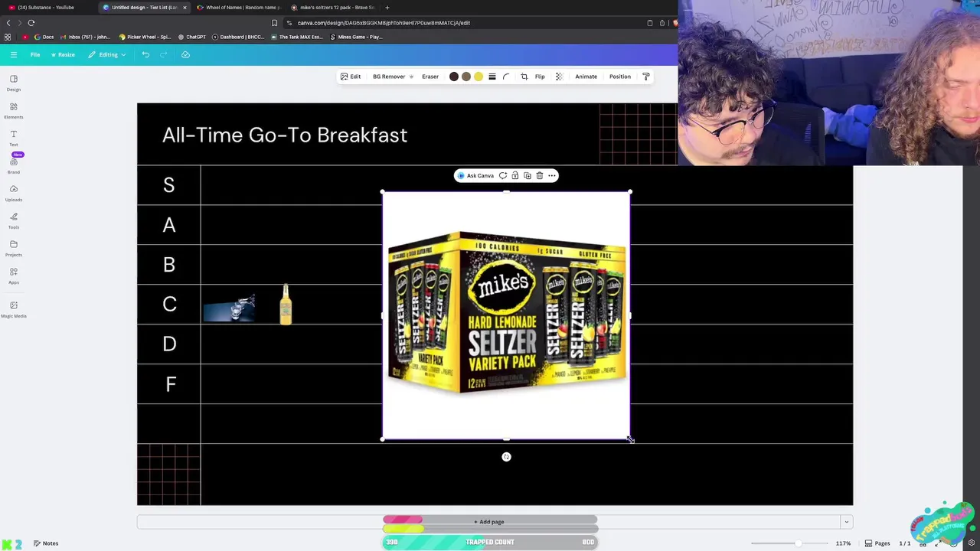980x551 pixels.
Task: Open the ChatGPT bookmark
Action: click(x=191, y=37)
